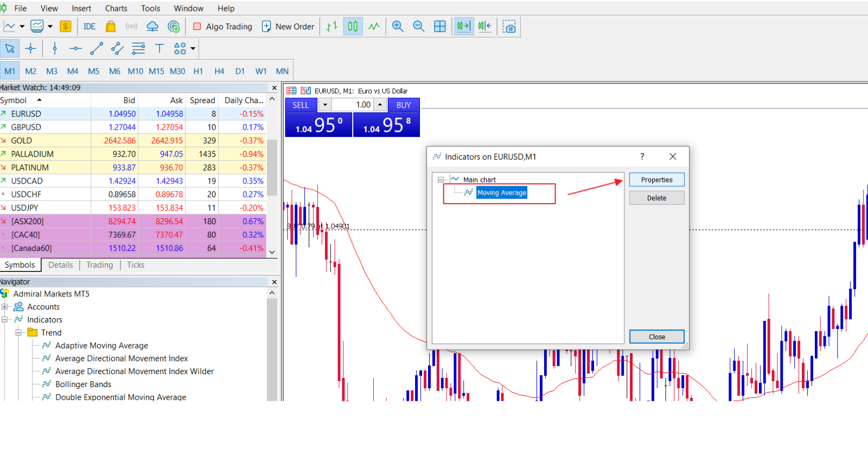Toggle chart shift from right edge
Viewport: 868px width, 449px height.
485,27
